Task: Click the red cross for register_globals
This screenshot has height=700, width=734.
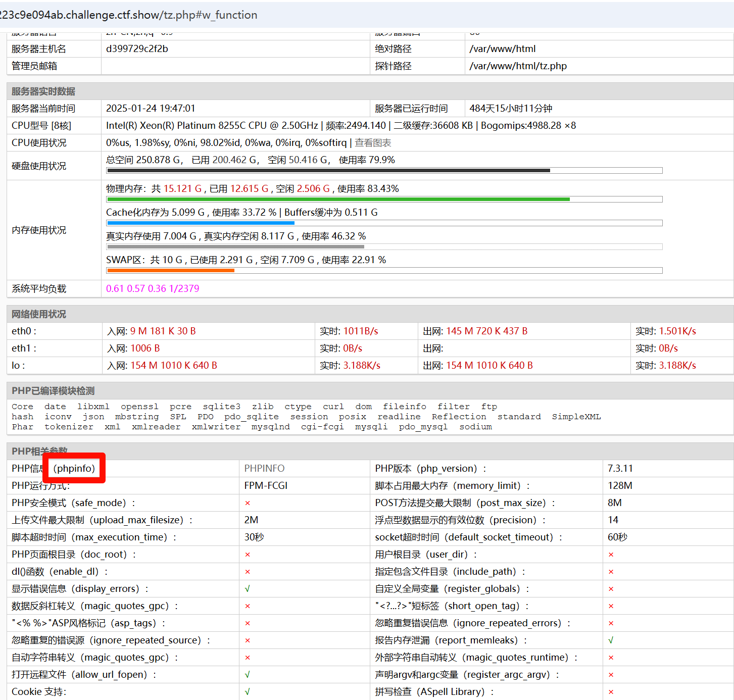Action: coord(611,589)
